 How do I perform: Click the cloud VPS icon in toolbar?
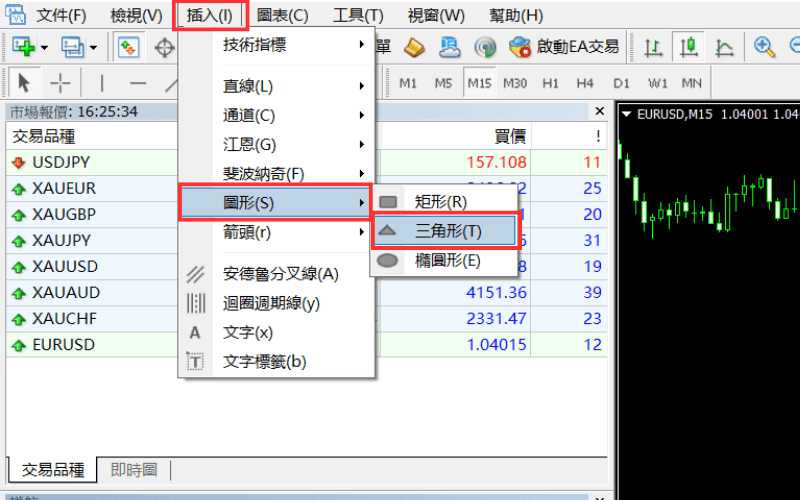tap(449, 47)
